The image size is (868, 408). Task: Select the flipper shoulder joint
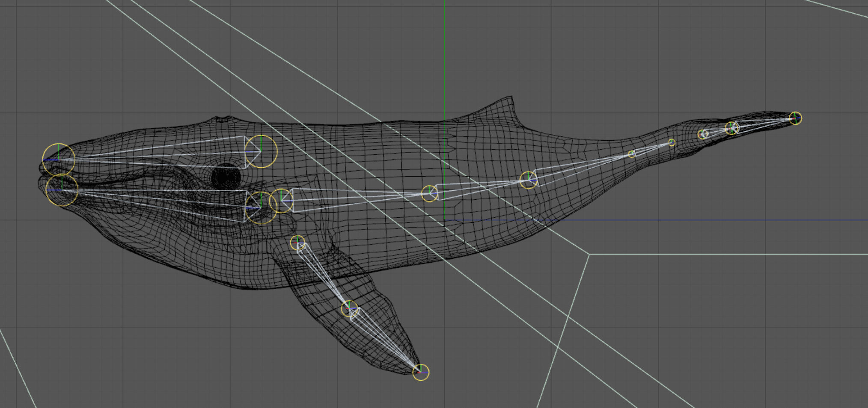(297, 242)
